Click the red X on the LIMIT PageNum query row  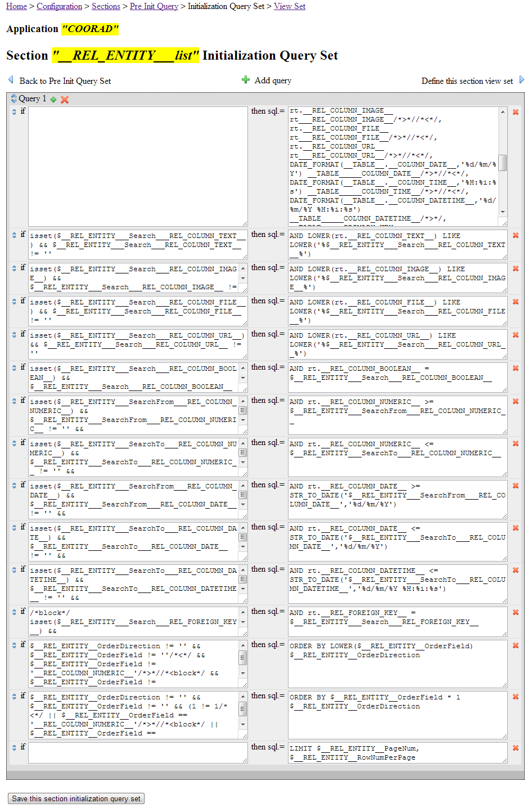[x=515, y=748]
